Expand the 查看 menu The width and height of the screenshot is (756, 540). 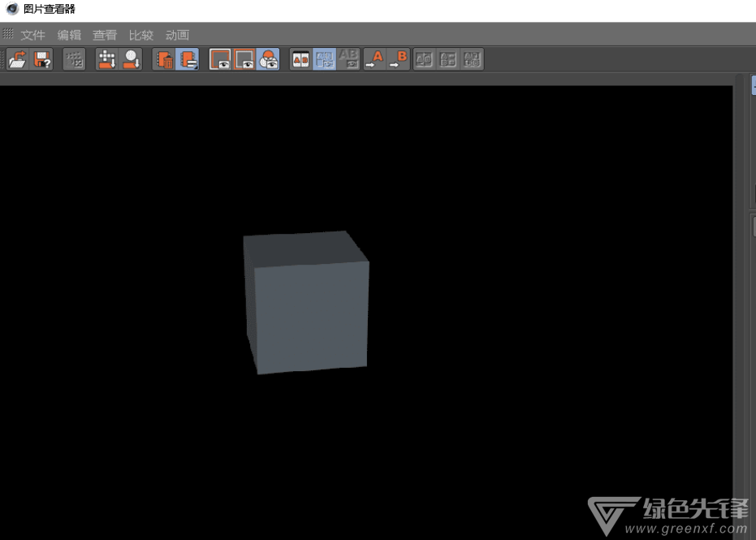[105, 35]
